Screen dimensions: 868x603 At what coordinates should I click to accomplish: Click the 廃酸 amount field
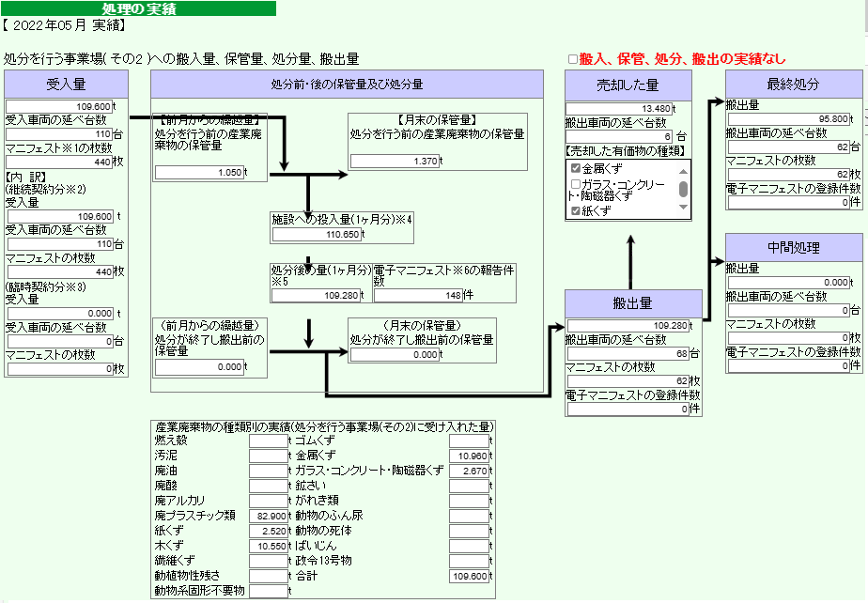(x=269, y=486)
